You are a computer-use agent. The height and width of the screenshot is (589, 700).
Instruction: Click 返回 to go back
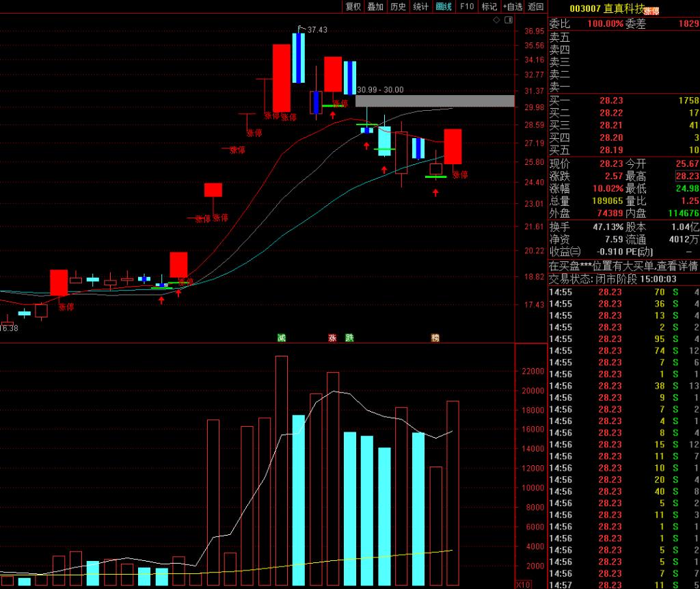click(x=536, y=7)
